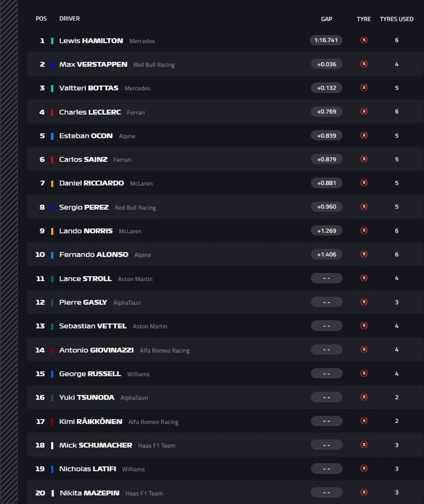Viewport: 424px width, 504px height.
Task: Click the tyre icon next to Daniel Ricciardo
Action: 364,183
